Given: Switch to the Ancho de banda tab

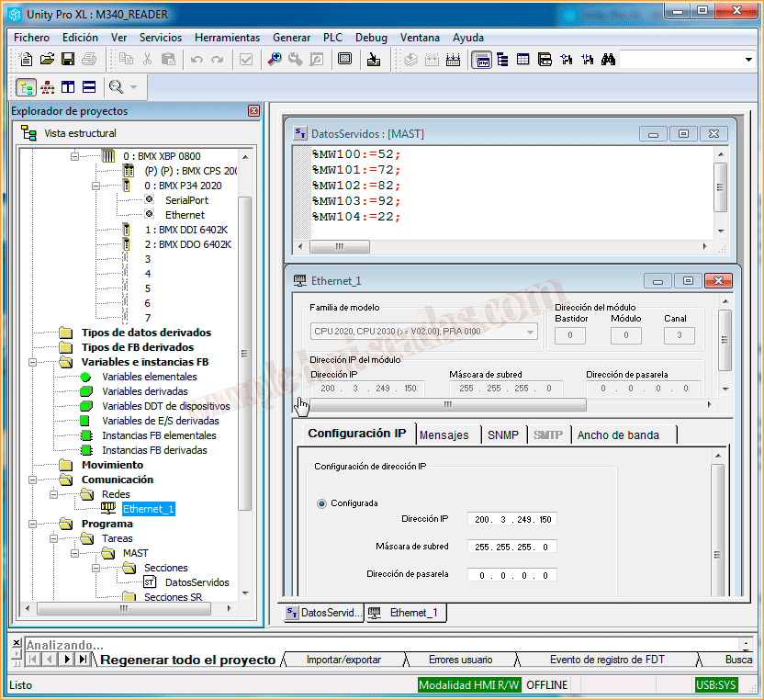Looking at the screenshot, I should pos(618,435).
